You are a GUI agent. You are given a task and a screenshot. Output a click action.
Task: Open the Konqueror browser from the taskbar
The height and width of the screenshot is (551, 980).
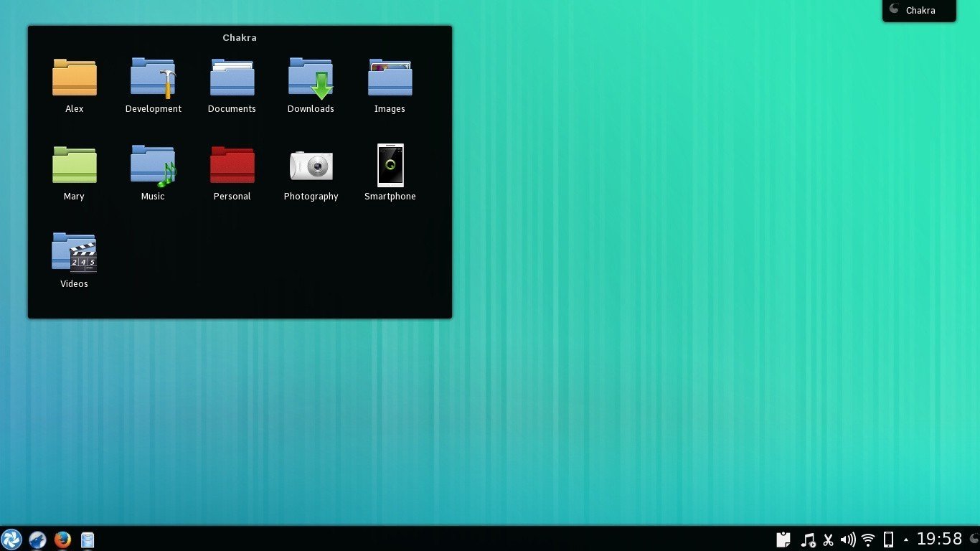point(37,539)
